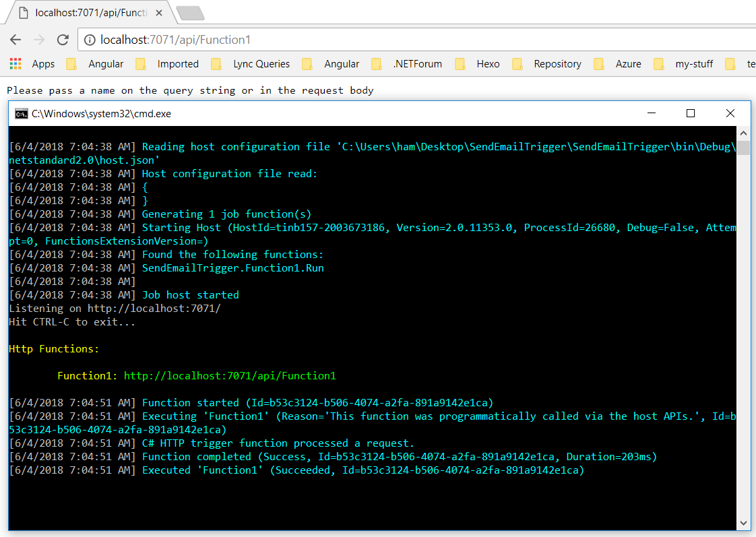Open the first Angular bookmark folder

[x=95, y=63]
